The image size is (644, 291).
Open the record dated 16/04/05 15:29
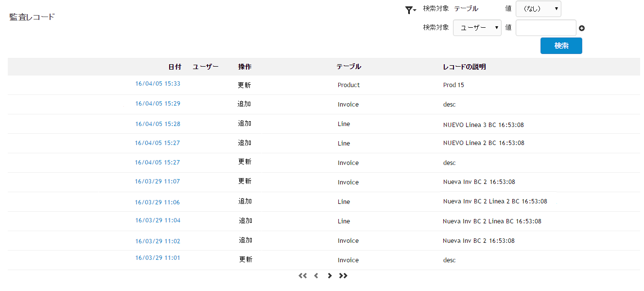click(x=157, y=104)
